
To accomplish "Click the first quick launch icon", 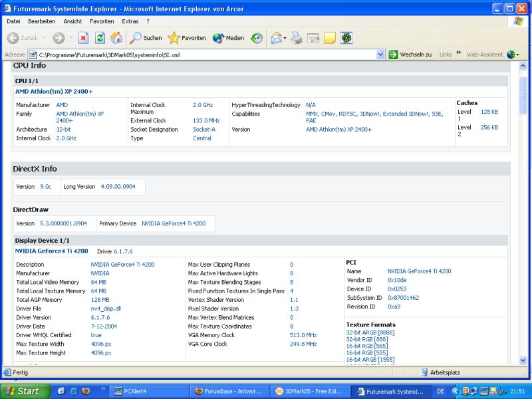I will pyautogui.click(x=61, y=391).
